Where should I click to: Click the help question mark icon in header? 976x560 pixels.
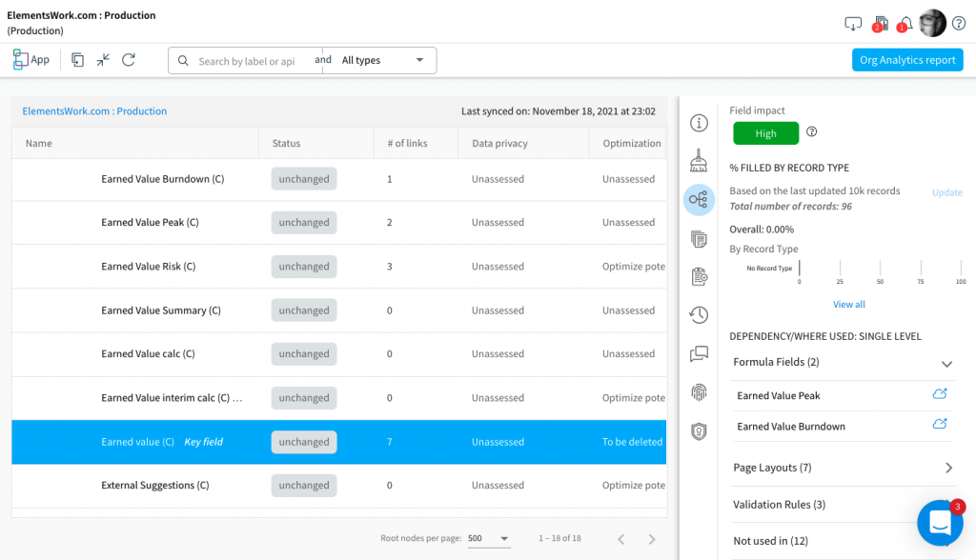958,24
